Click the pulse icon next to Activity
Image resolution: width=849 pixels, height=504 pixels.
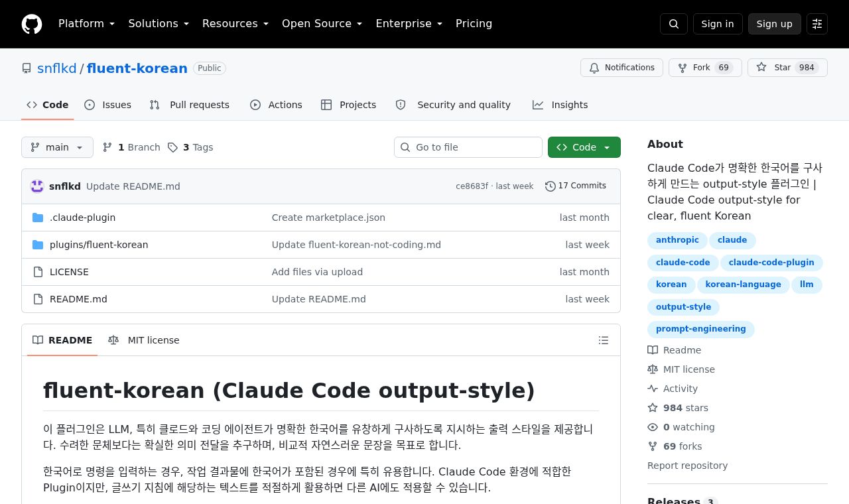[653, 389]
